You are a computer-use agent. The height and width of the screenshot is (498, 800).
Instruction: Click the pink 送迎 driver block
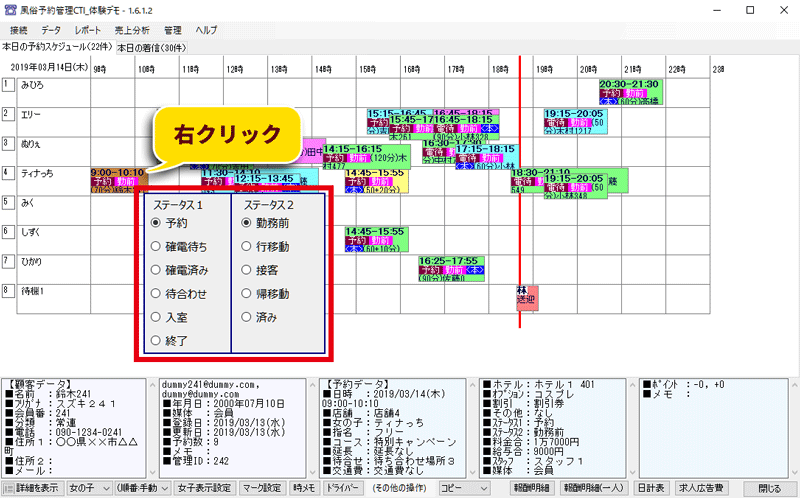(526, 298)
